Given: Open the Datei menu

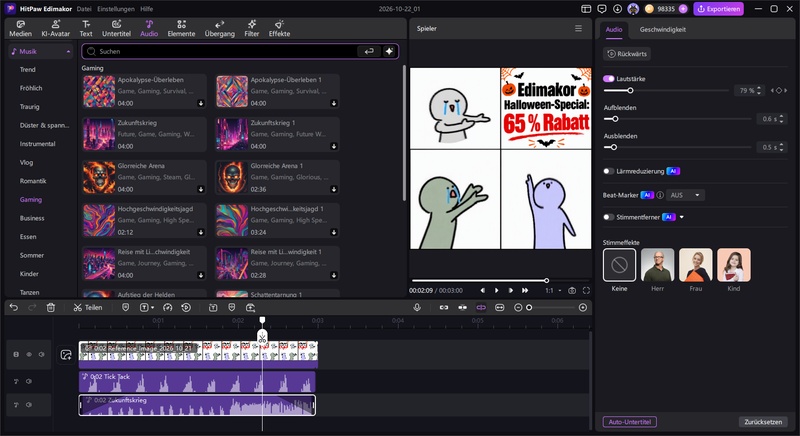Looking at the screenshot, I should [x=84, y=9].
